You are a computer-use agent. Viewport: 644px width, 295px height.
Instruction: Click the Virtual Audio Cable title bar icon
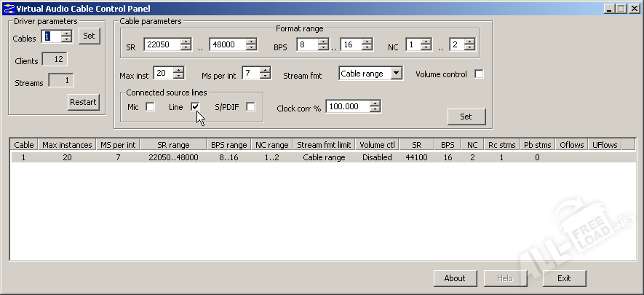pos(8,8)
